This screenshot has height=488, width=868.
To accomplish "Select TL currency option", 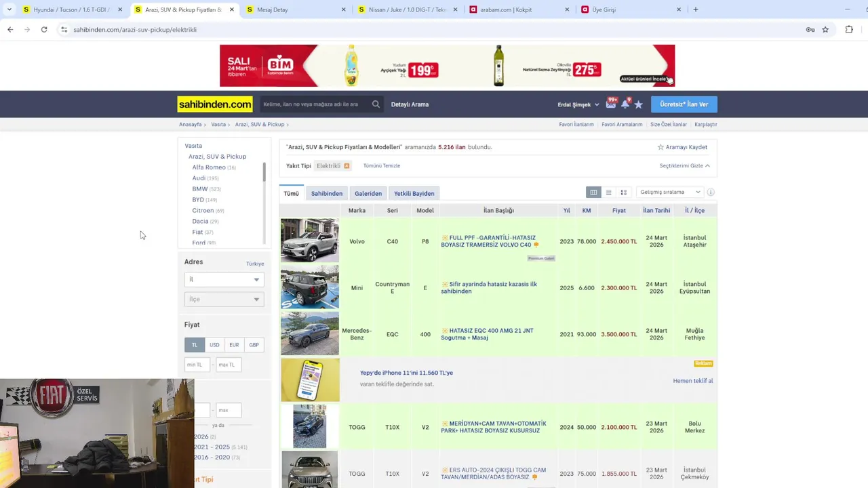I will 195,345.
